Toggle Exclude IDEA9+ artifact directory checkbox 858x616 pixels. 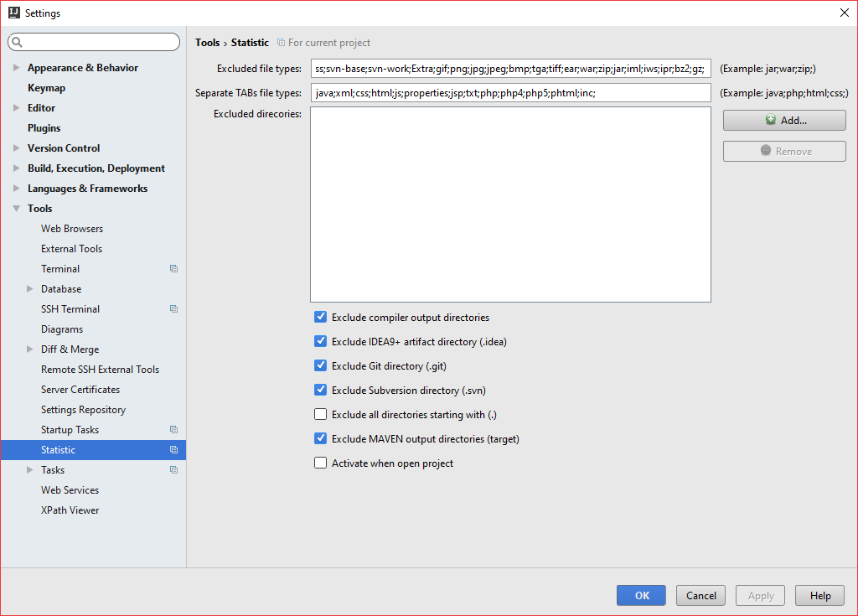click(x=321, y=341)
